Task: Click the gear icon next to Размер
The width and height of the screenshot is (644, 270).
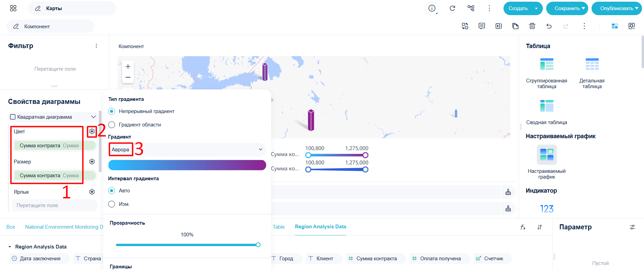Action: (92, 162)
